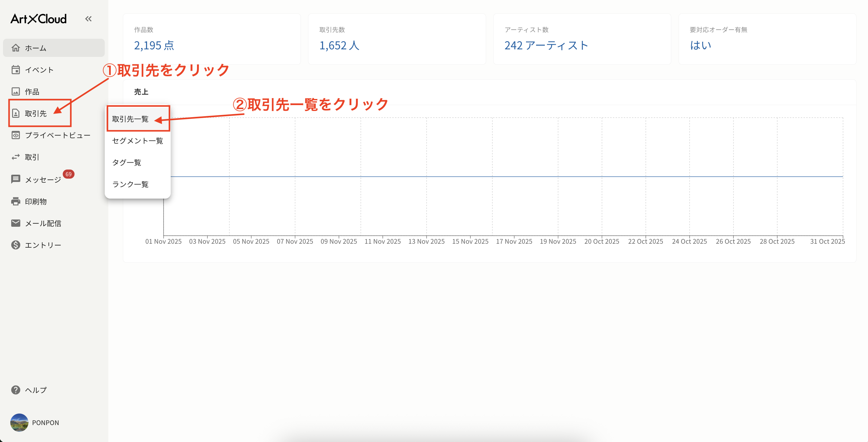Viewport: 868px width, 442px height.
Task: Click the 取引先 (Clients) sidebar icon
Action: 16,113
